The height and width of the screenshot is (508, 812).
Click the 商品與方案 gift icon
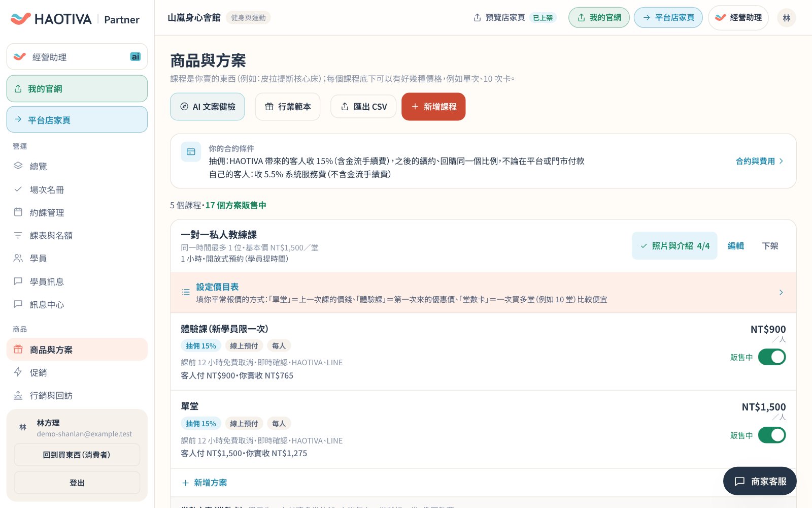(x=18, y=350)
